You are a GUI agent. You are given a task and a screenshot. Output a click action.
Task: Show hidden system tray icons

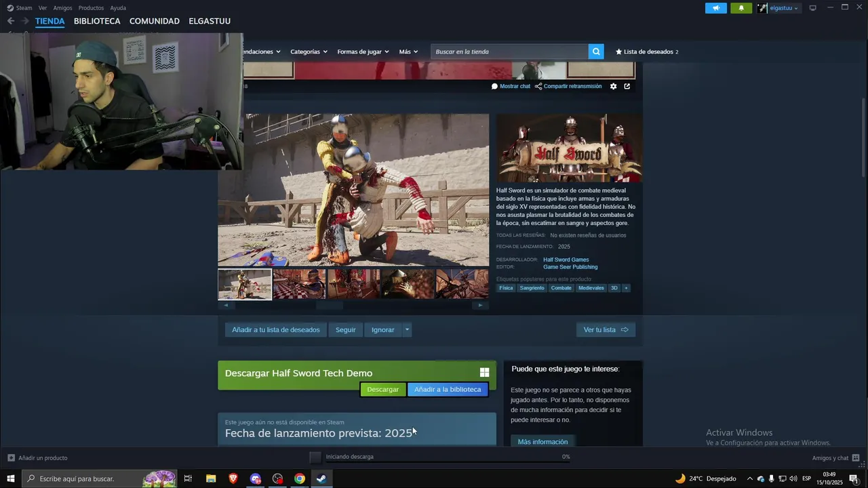[749, 479]
